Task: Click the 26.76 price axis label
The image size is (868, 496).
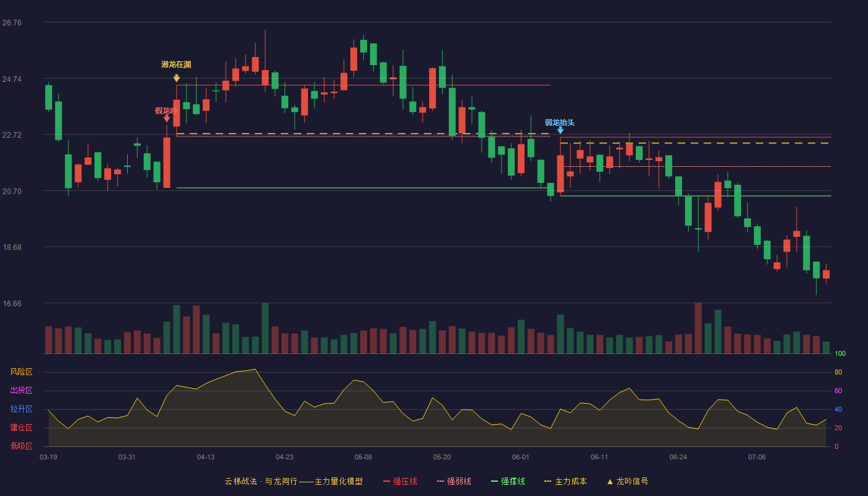Action: [x=12, y=23]
